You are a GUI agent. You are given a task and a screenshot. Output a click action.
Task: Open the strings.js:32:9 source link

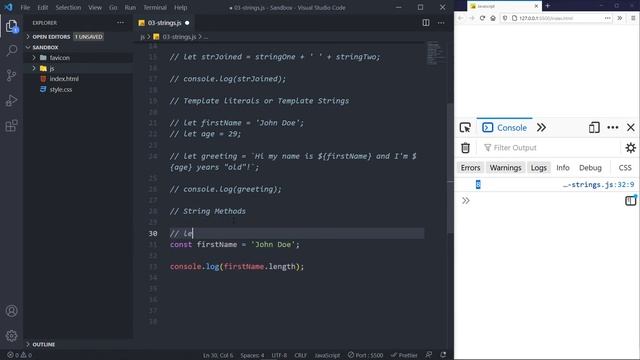click(598, 184)
